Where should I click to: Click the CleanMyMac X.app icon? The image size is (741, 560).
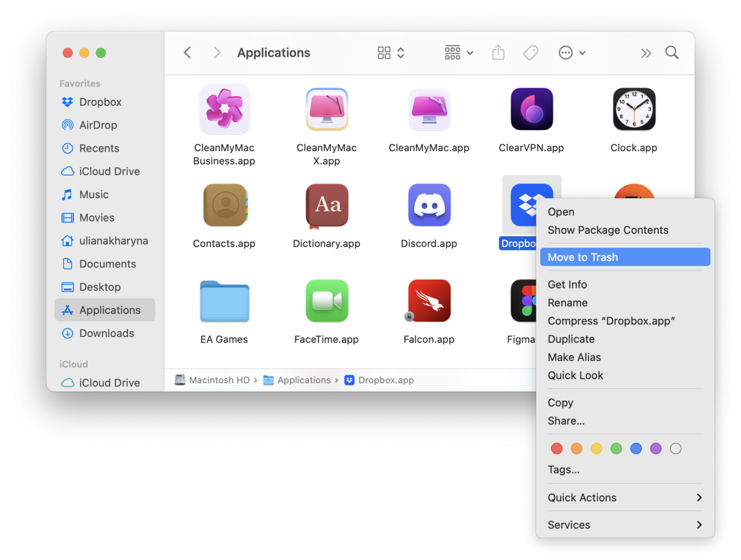327,110
